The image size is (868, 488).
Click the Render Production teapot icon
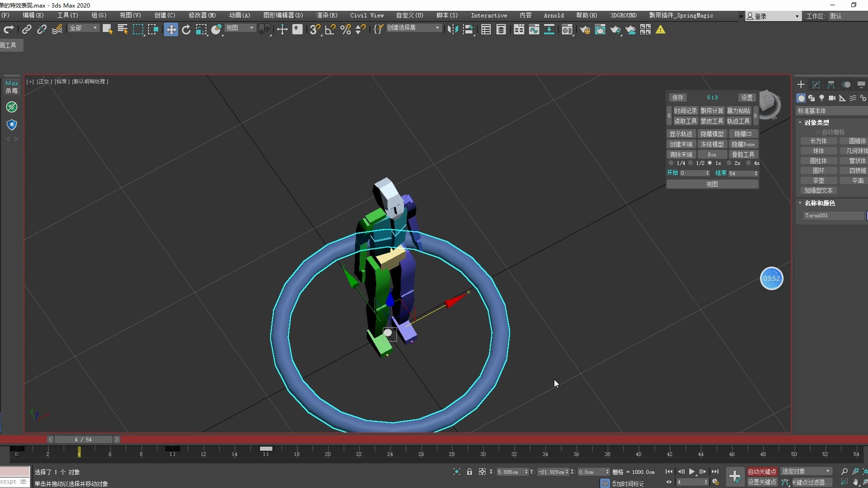click(x=615, y=30)
